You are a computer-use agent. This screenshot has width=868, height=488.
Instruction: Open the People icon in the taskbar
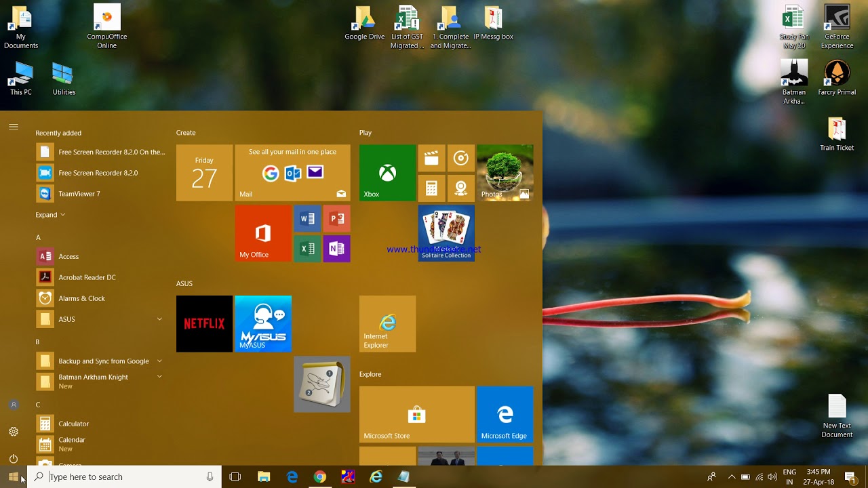click(711, 477)
